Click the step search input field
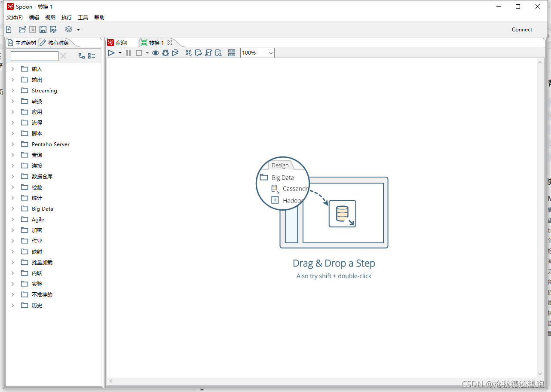This screenshot has width=551, height=392. [x=34, y=56]
